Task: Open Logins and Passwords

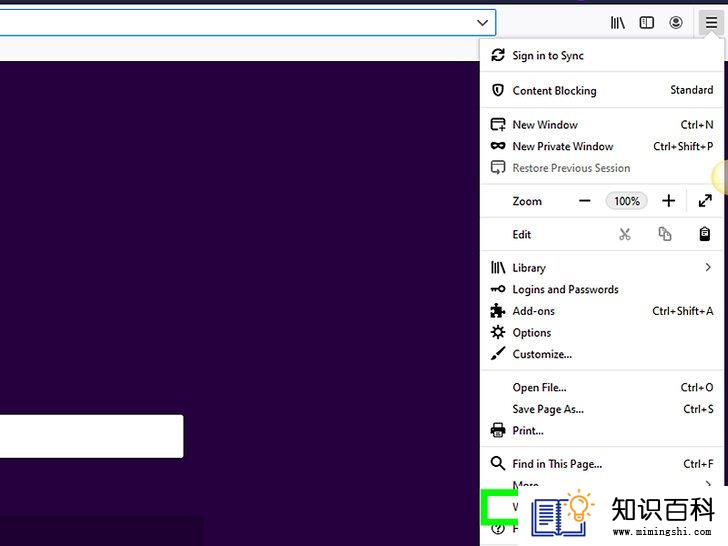Action: (x=602, y=289)
